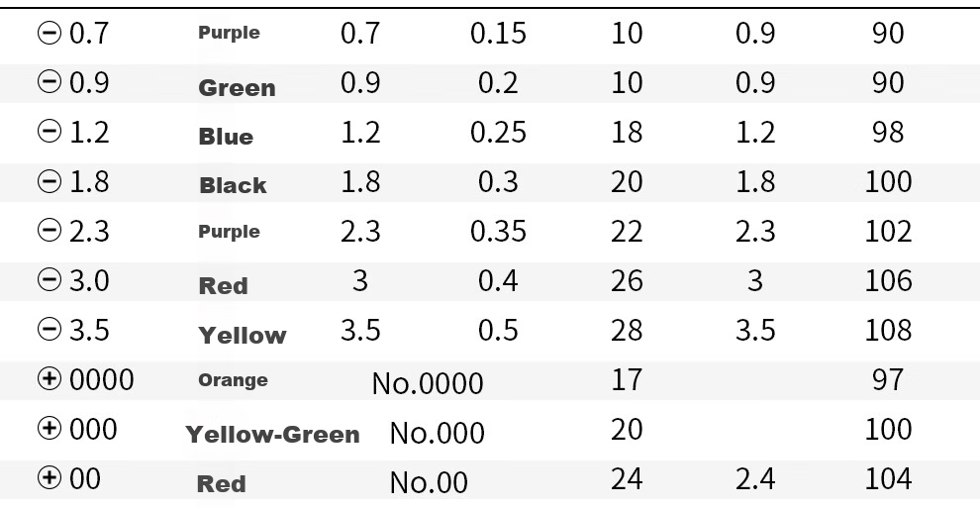Click the minus icon beside 0.9
This screenshot has width=980, height=510.
tap(49, 81)
